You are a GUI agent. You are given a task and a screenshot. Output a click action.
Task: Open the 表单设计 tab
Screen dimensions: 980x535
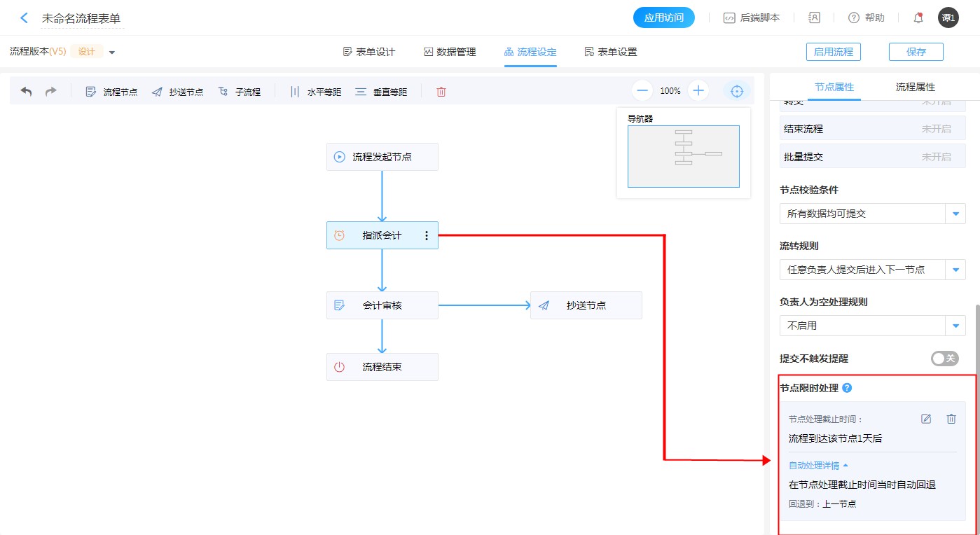click(369, 52)
